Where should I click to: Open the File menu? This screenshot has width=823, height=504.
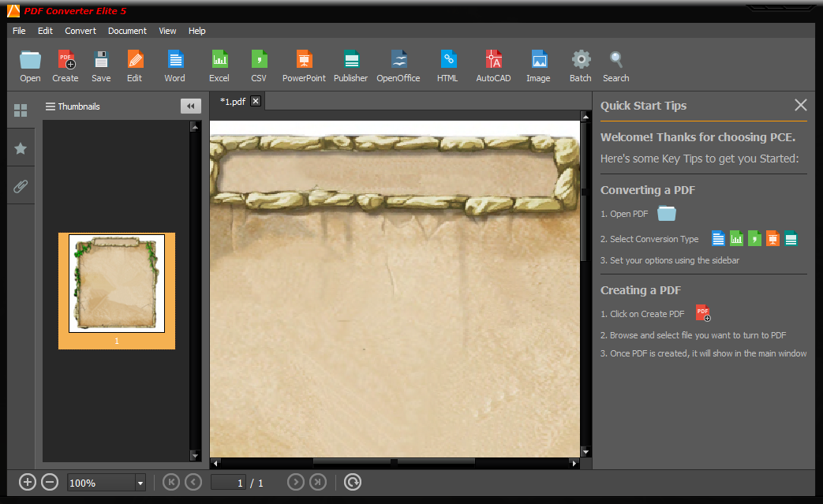tap(19, 31)
